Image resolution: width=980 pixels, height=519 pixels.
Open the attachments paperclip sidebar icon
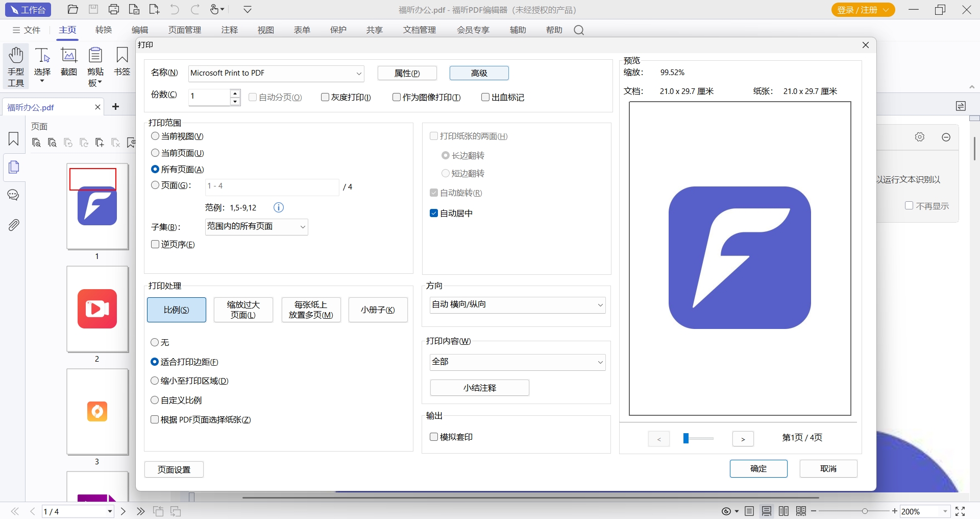coord(14,225)
